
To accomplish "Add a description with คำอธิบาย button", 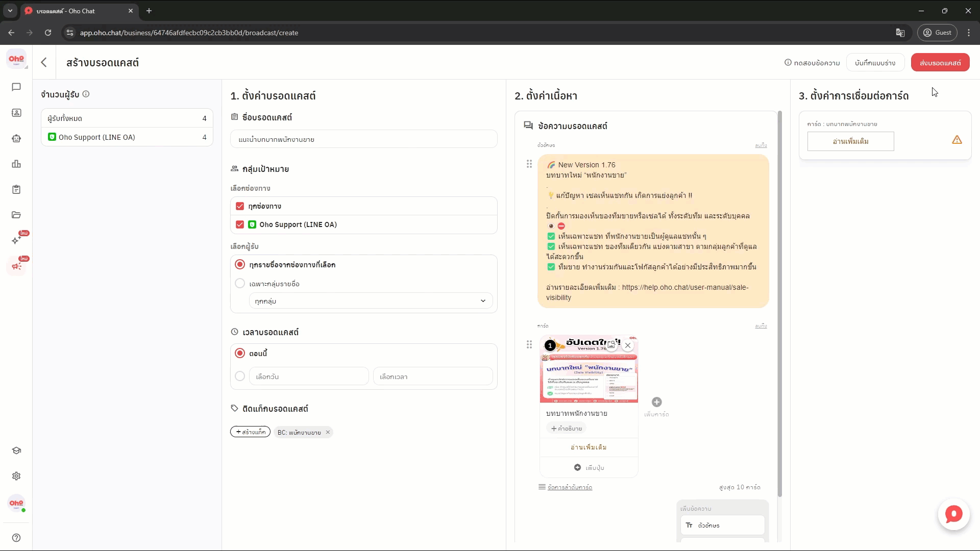I will (567, 429).
